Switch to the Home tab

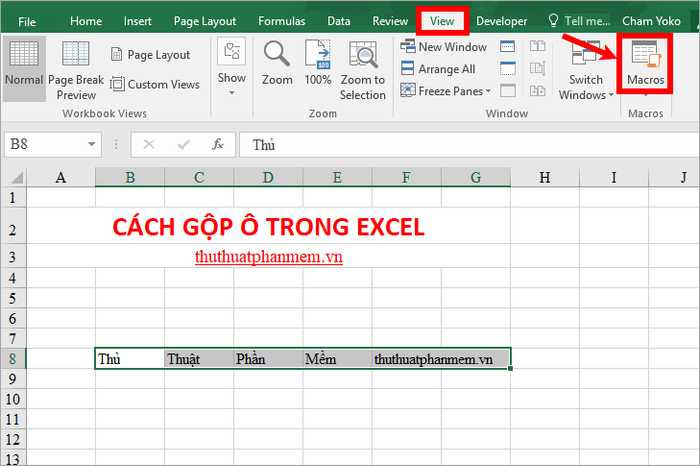(x=86, y=21)
